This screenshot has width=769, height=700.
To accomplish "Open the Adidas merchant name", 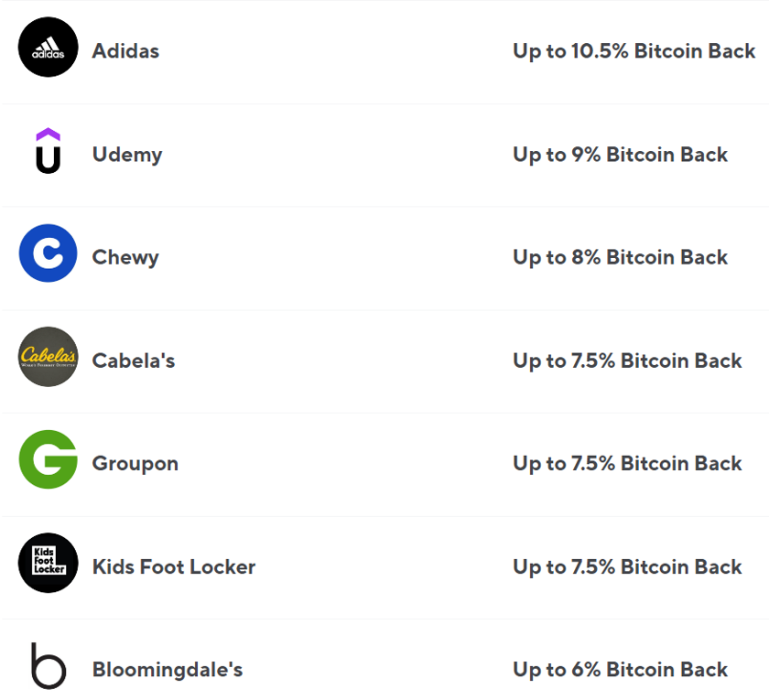I will 125,51.
